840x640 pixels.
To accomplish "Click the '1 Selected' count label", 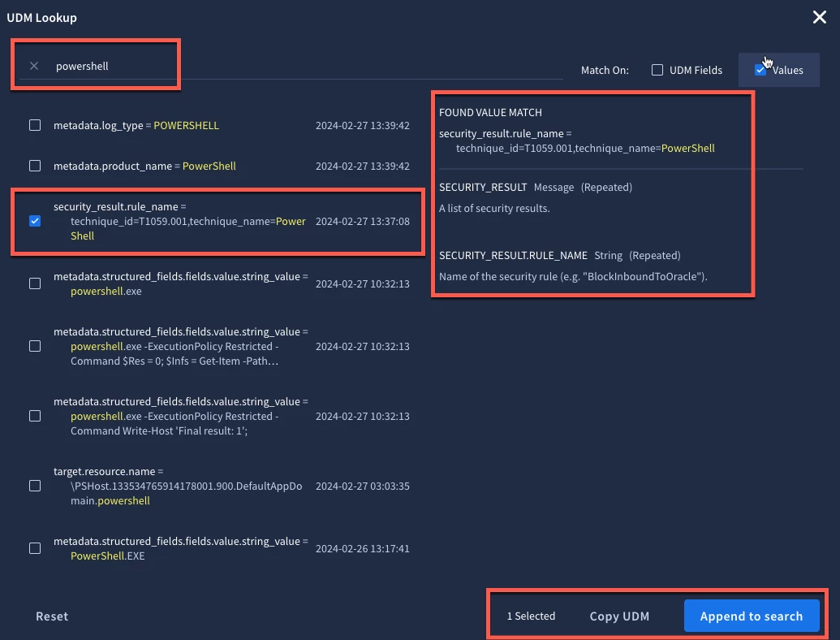I will (531, 616).
